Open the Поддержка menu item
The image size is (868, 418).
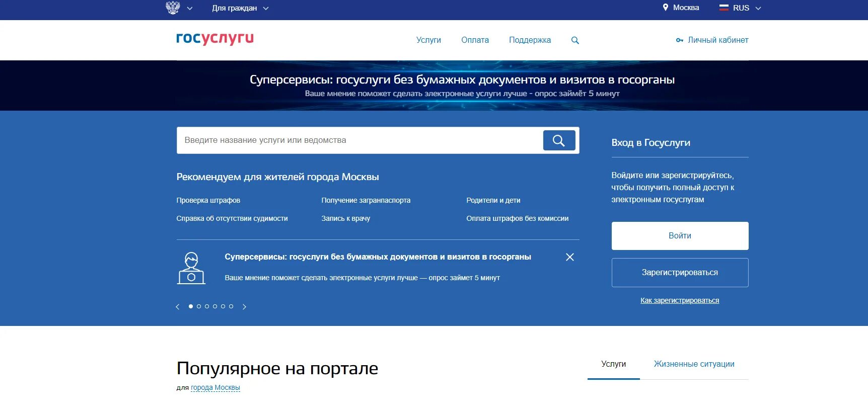(530, 40)
